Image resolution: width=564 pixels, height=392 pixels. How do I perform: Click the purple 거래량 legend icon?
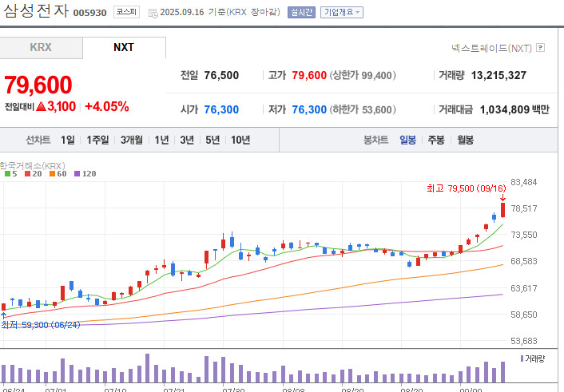tap(522, 358)
